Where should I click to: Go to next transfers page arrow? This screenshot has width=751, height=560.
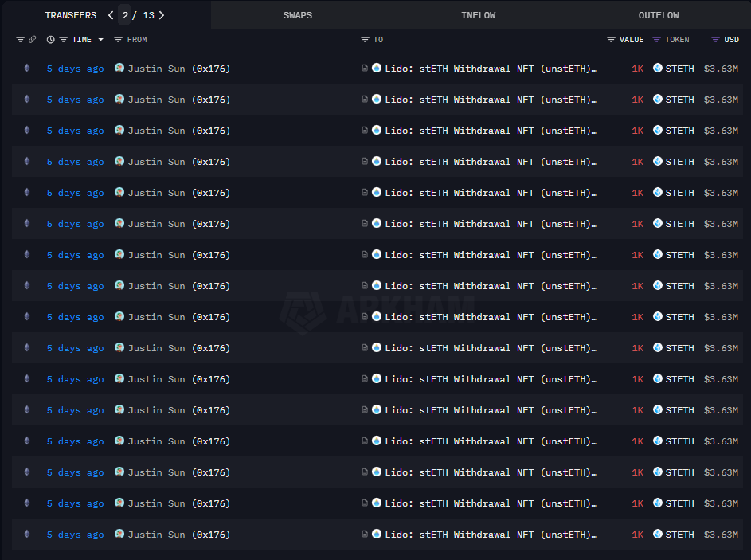tap(162, 15)
